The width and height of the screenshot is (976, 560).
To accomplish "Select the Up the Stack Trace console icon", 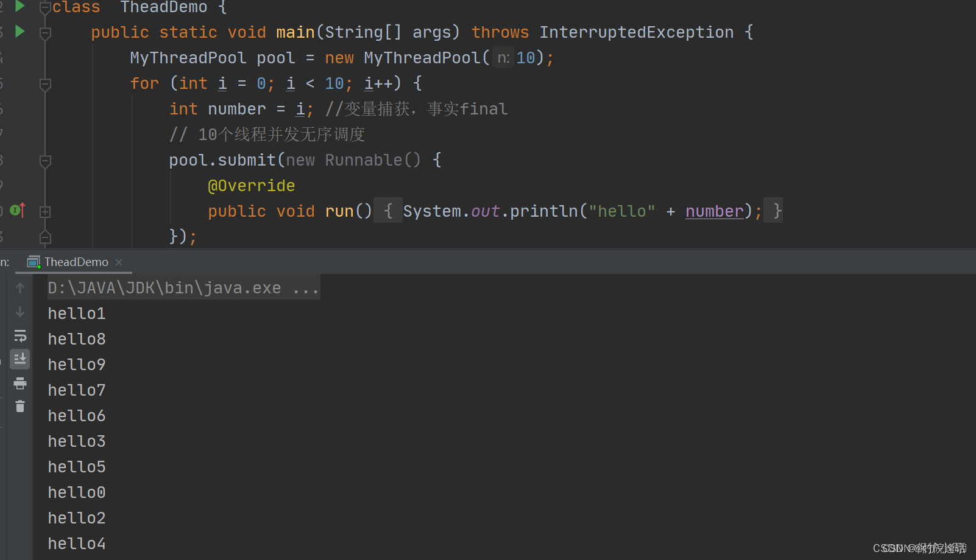I will coord(20,287).
